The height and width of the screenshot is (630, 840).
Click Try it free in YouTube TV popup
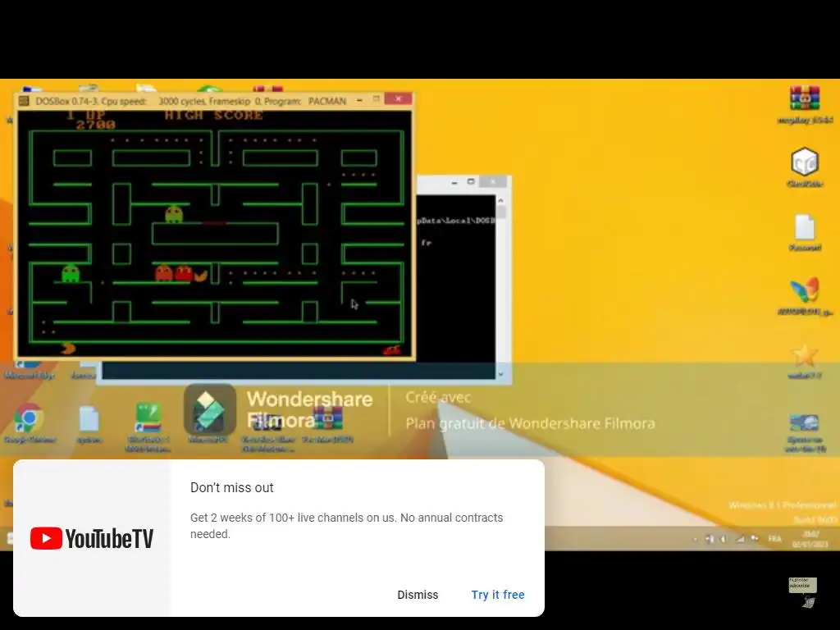tap(498, 595)
